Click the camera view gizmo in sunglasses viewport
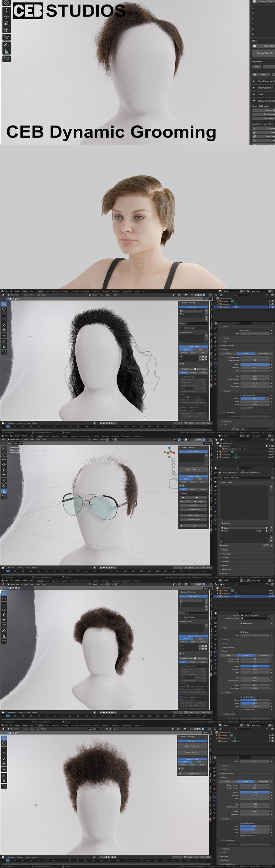275x868 pixels. pos(174,469)
